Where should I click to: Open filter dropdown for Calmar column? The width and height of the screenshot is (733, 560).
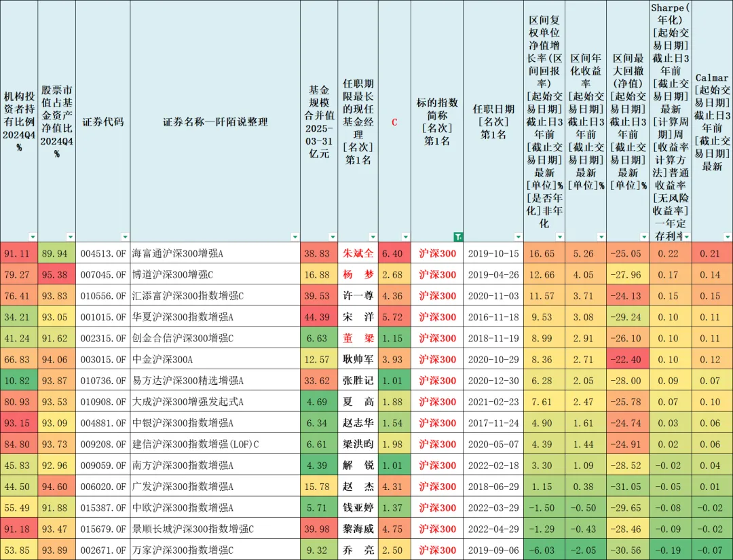pyautogui.click(x=728, y=237)
